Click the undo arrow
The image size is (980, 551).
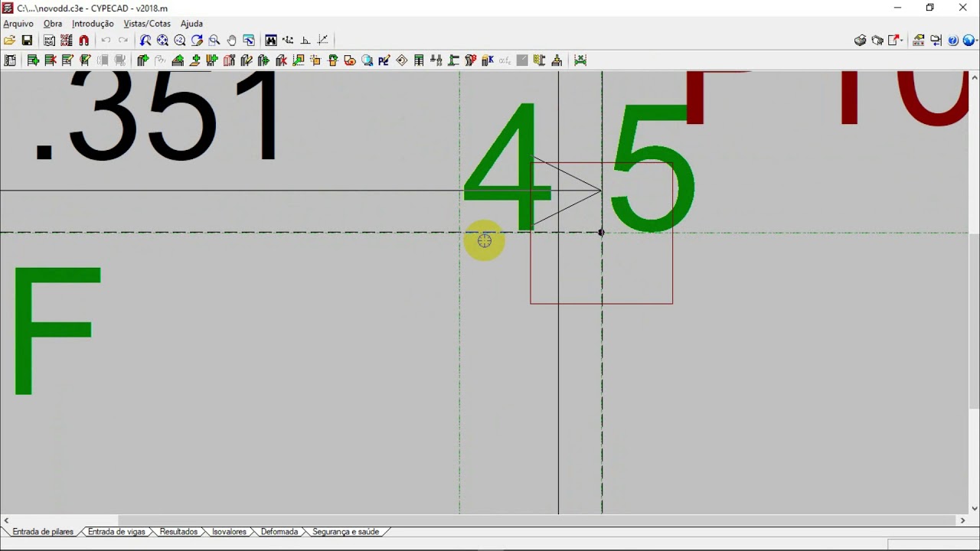click(106, 41)
